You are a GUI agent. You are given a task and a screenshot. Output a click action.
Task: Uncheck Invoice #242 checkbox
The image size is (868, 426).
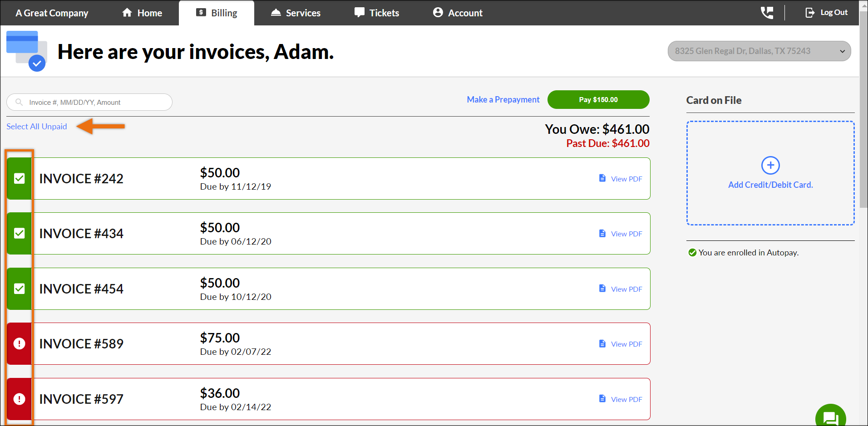pyautogui.click(x=19, y=178)
